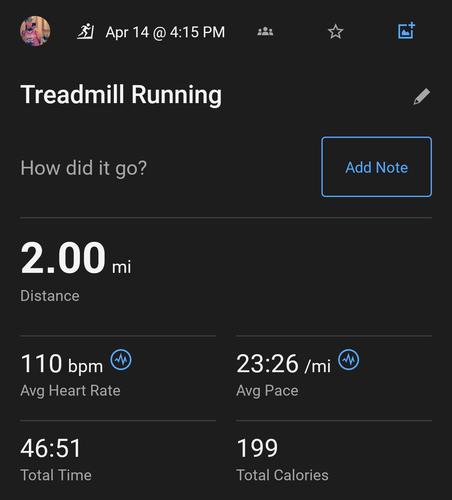Screen dimensions: 452x500
Task: Click the Add Note button
Action: click(x=377, y=167)
